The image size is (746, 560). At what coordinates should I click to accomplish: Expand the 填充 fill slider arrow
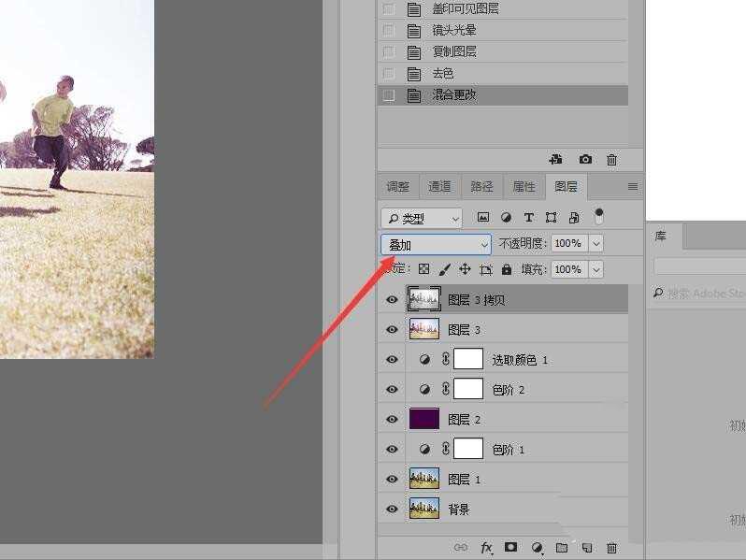point(596,270)
